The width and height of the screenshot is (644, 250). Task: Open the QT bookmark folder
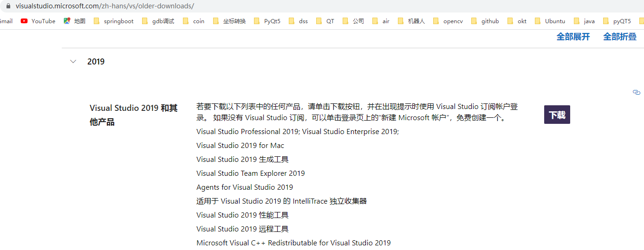tap(325, 21)
